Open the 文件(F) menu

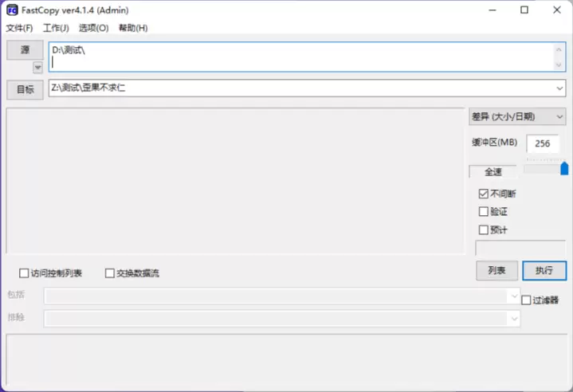click(19, 28)
